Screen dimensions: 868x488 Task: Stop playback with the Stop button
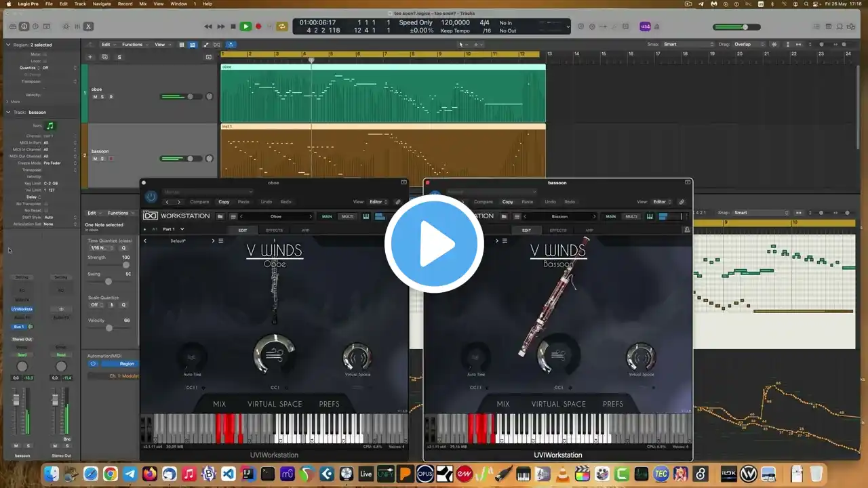click(x=233, y=26)
